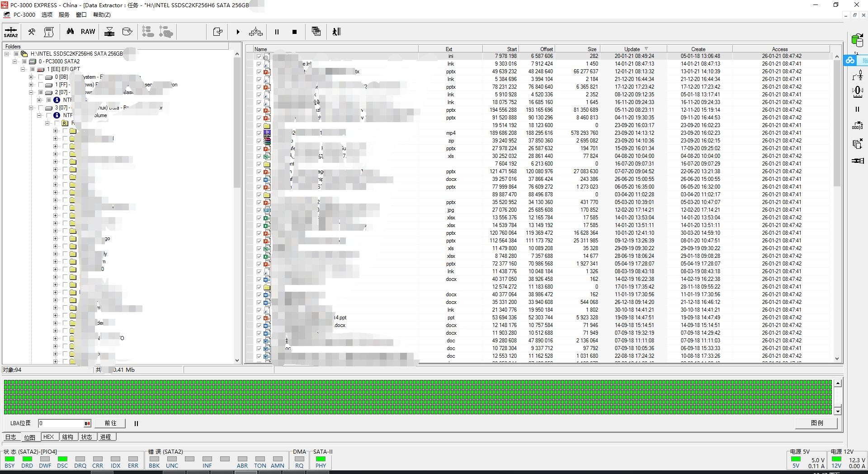Toggle checkbox for the 0 [0B] partition
Viewport: 868px width, 474px height.
pos(41,77)
